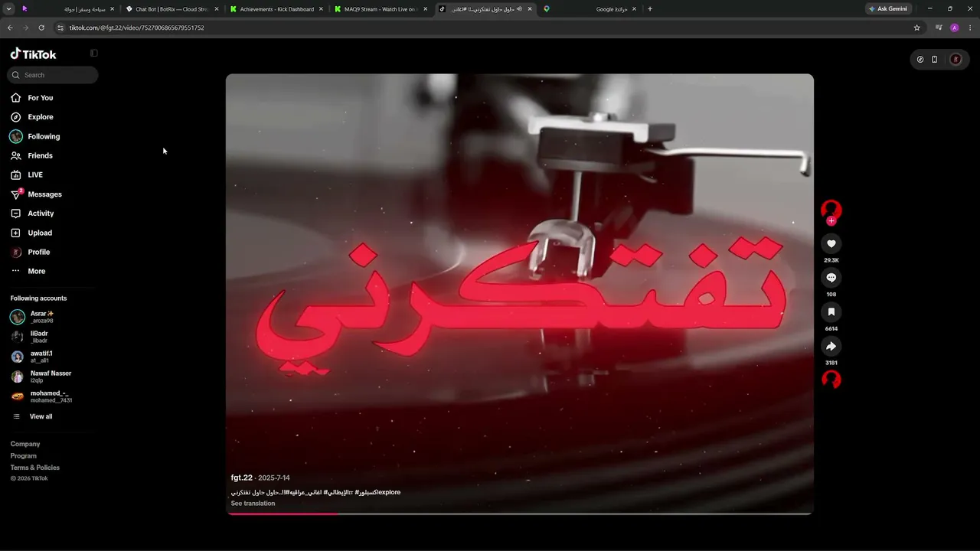Follow the creator with plus badge
Viewport: 980px width, 551px height.
pos(831,221)
